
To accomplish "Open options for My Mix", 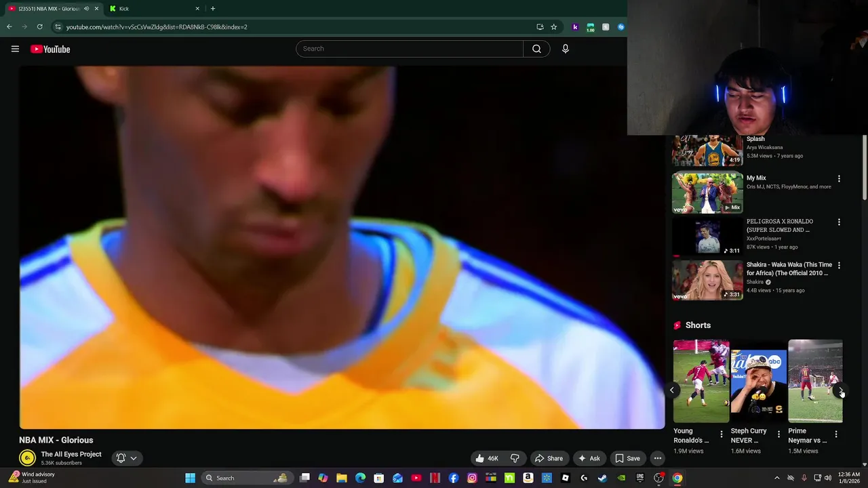I will point(839,179).
